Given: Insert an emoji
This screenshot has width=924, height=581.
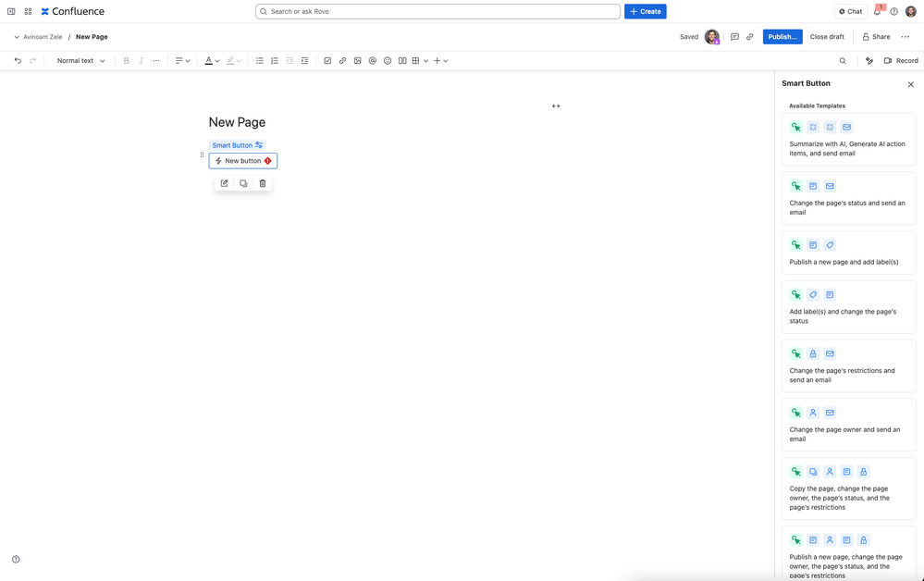Looking at the screenshot, I should click(x=388, y=61).
